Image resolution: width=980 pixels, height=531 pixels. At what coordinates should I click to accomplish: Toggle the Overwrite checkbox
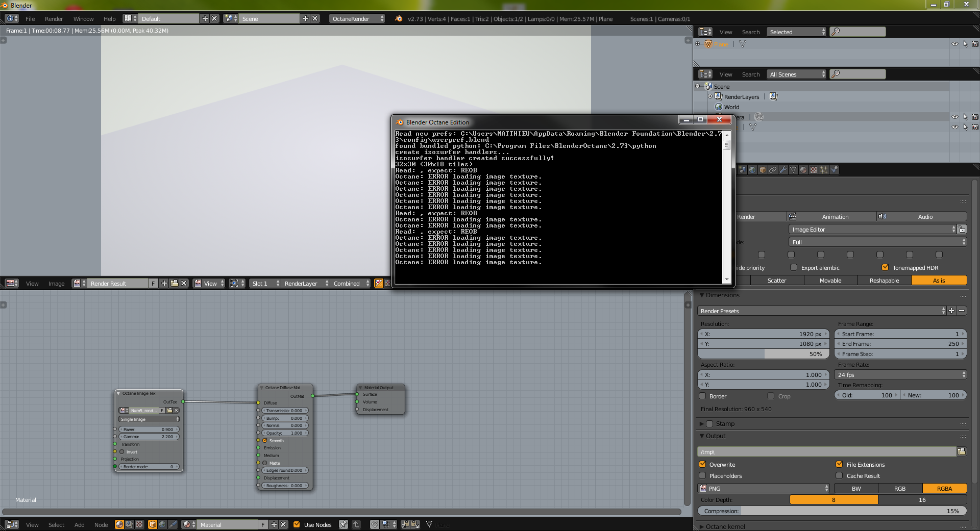click(702, 465)
